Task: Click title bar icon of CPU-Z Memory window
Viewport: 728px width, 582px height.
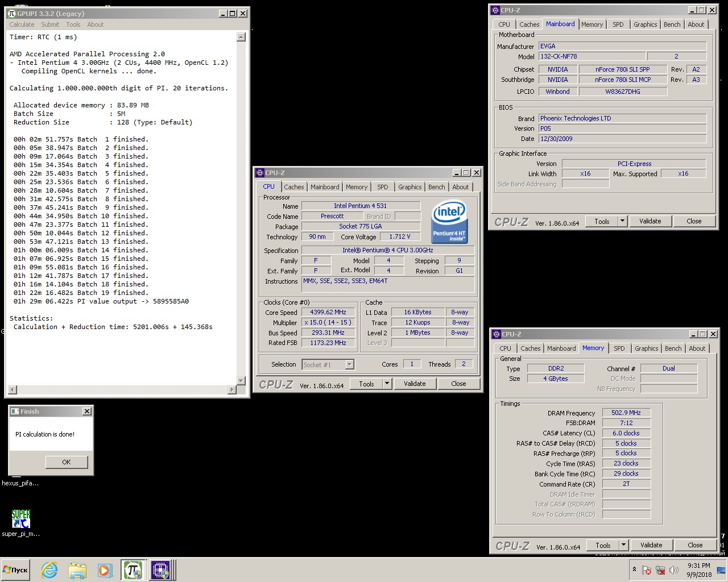Action: (x=497, y=334)
